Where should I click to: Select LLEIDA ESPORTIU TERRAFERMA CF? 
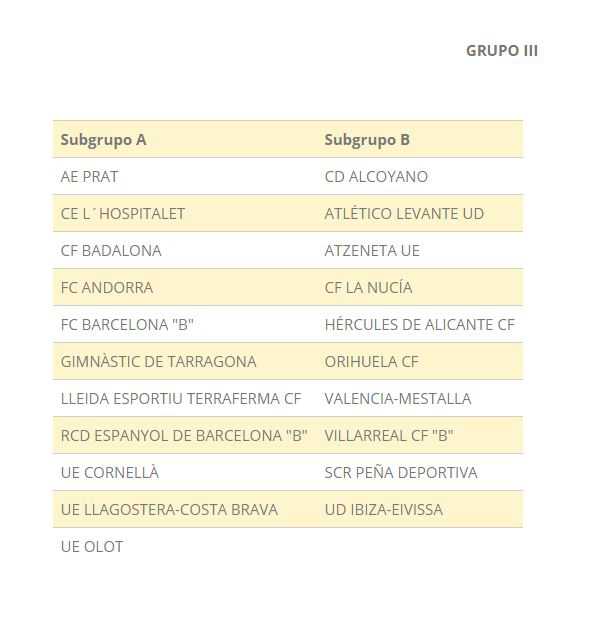coord(181,399)
